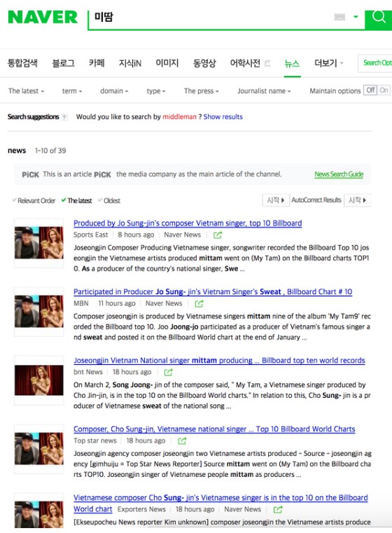Open Naver News link for Sports East article
This screenshot has height=533, width=392.
tap(183, 235)
